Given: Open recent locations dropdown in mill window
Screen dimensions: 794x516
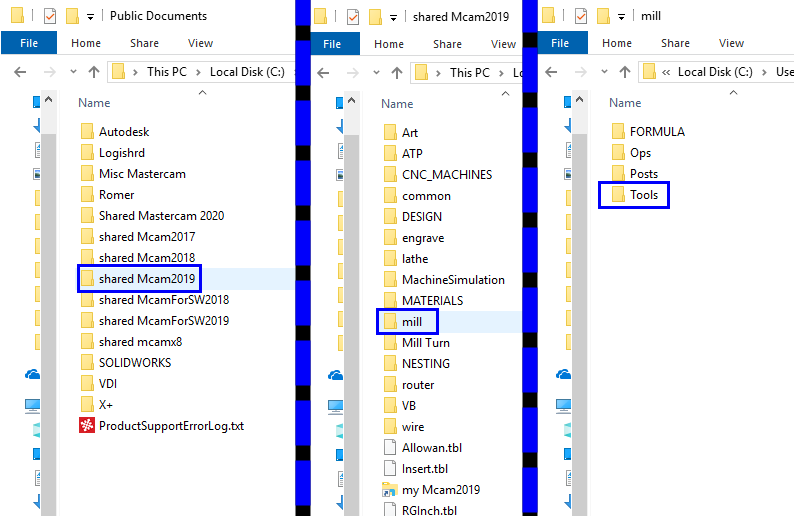Looking at the screenshot, I should pyautogui.click(x=604, y=72).
